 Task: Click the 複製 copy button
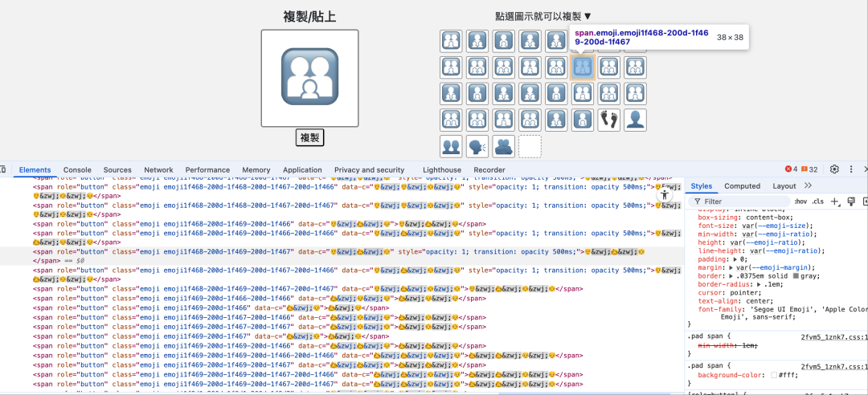point(309,138)
